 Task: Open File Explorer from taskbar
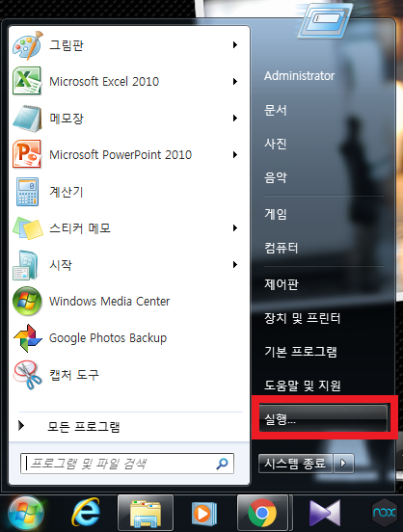tap(146, 513)
